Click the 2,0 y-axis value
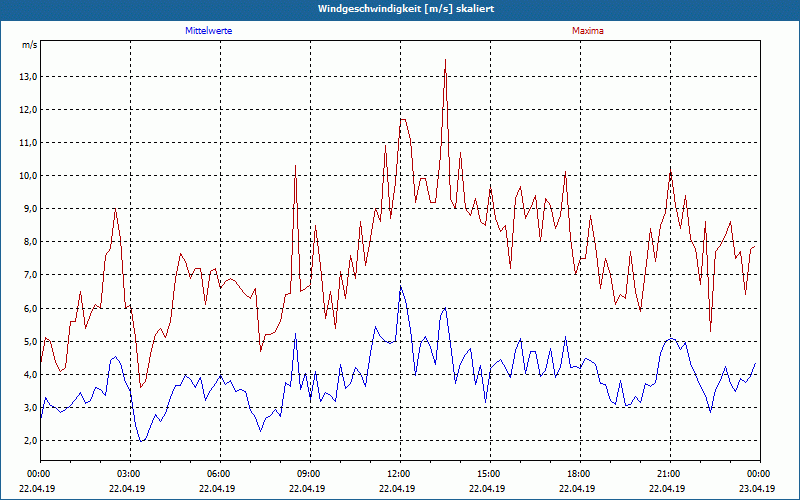The width and height of the screenshot is (800, 500). (x=30, y=441)
